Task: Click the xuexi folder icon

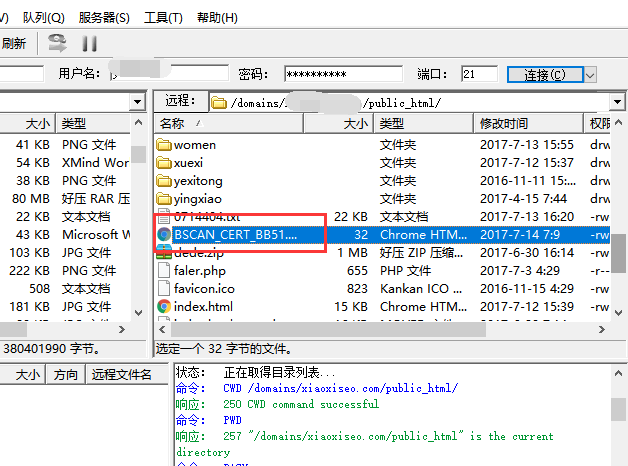Action: [164, 163]
